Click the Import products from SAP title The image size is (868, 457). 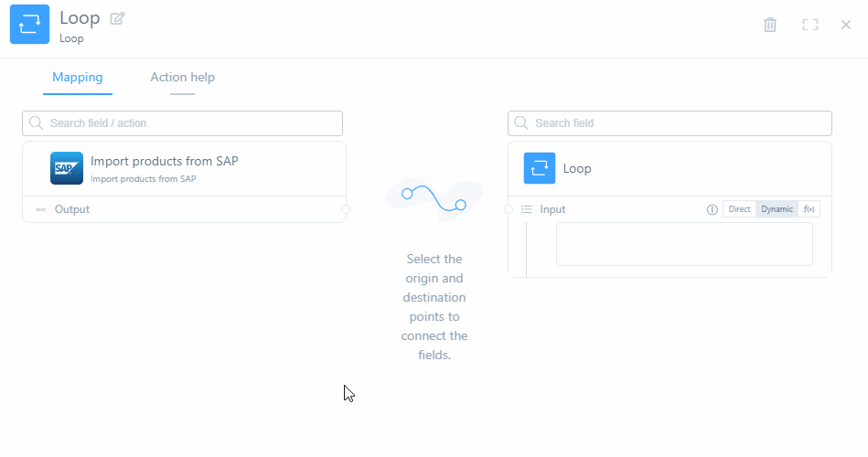[x=165, y=162]
